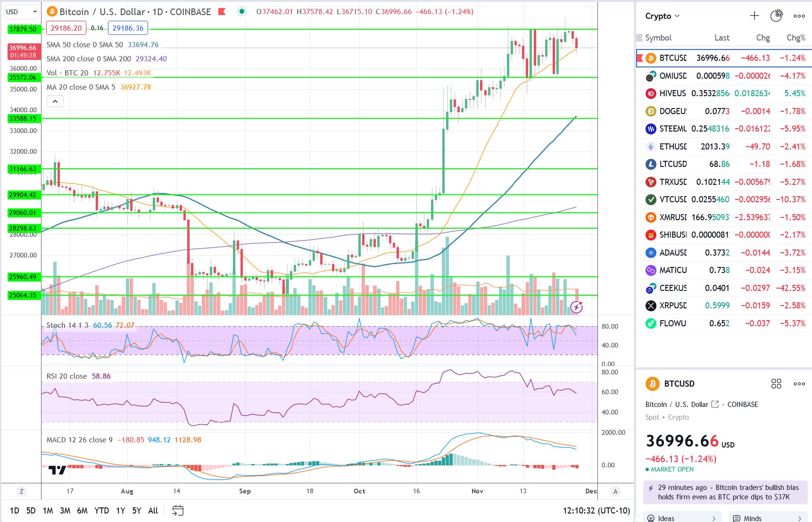Click the red TRX coin icon

click(651, 182)
